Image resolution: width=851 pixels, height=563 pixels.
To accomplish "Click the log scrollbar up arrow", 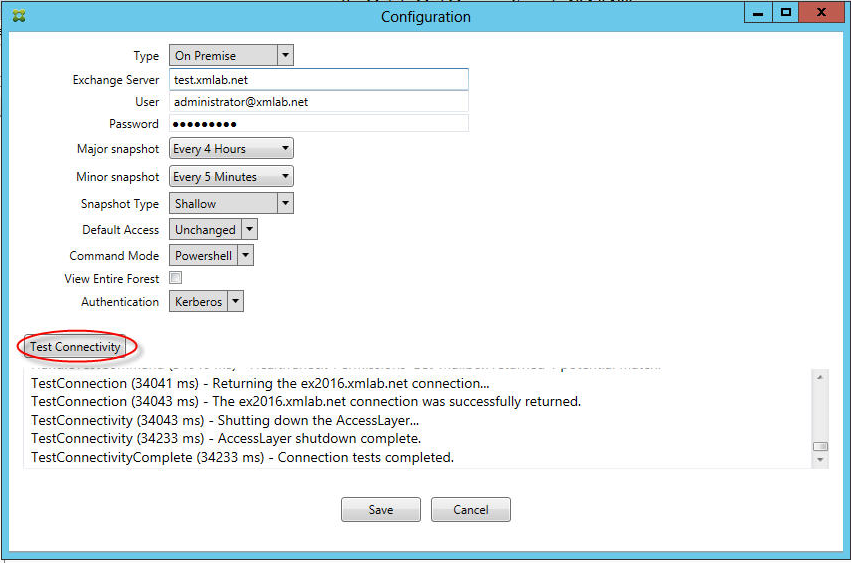I will 820,377.
